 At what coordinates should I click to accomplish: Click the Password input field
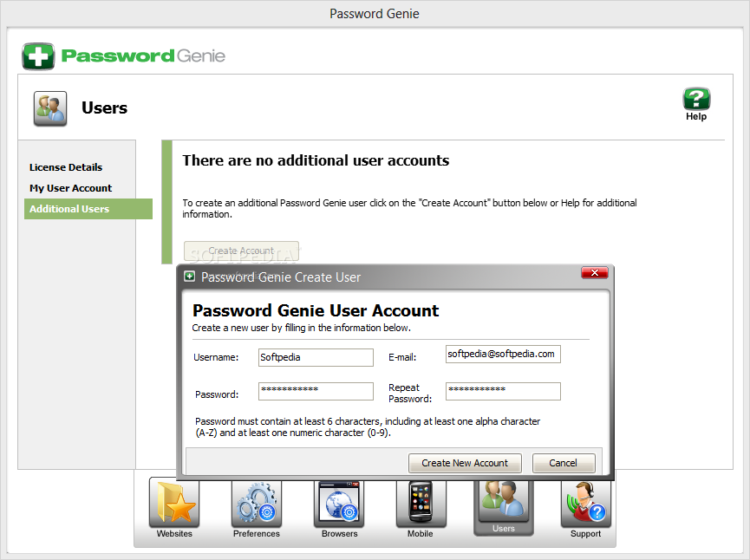click(316, 391)
